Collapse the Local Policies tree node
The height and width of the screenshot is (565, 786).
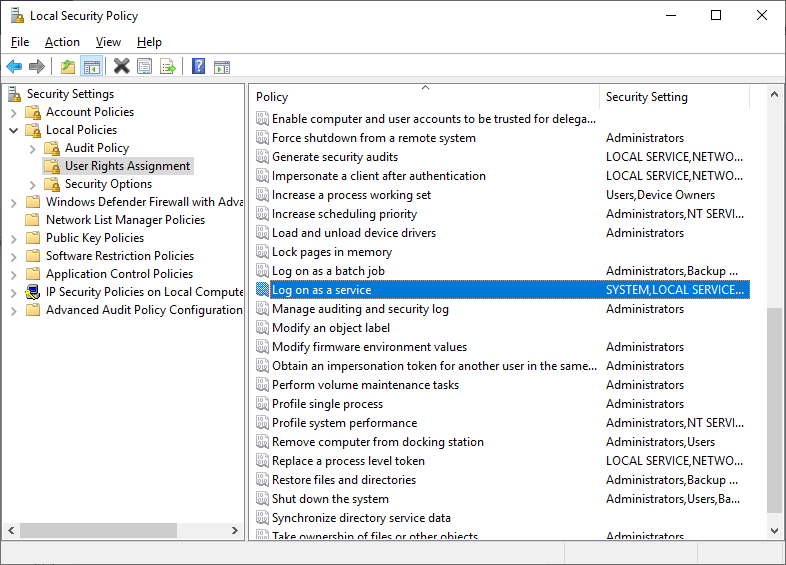click(x=14, y=130)
